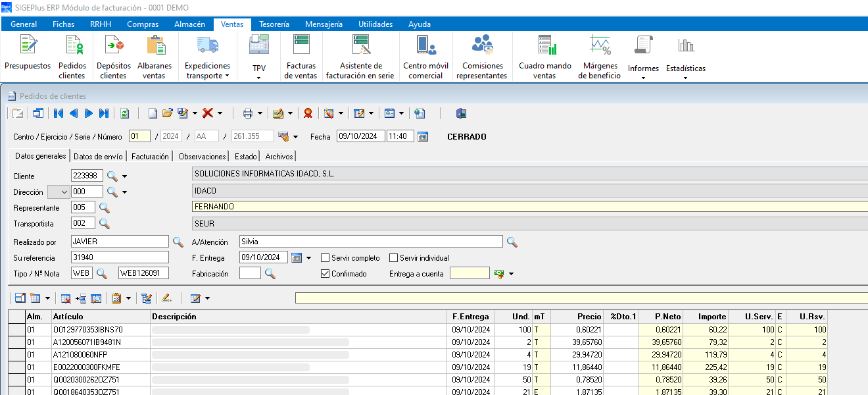Open Cuadro mando ventas

coord(545,57)
